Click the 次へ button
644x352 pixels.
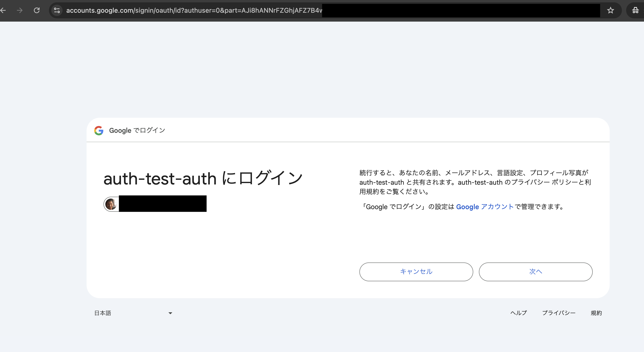[535, 272]
